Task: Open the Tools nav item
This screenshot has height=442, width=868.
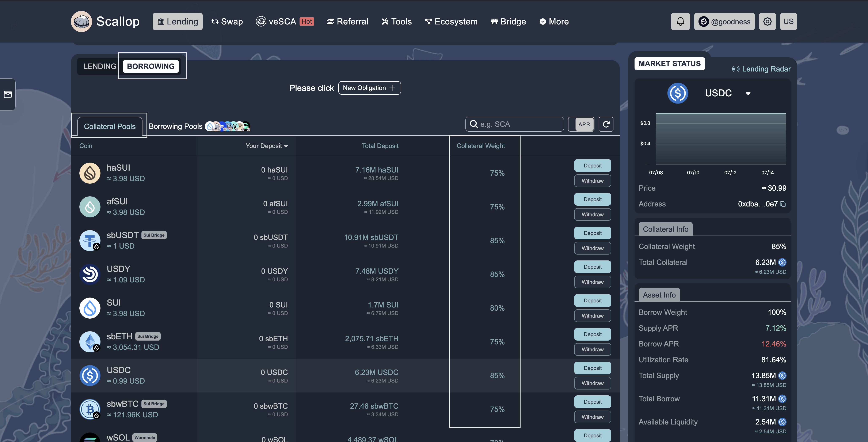Action: [x=397, y=22]
